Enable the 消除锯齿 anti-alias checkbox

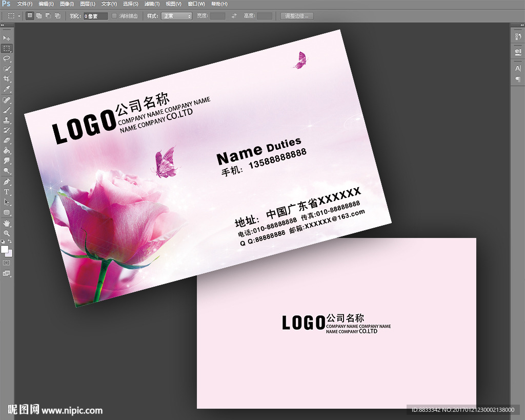click(x=114, y=16)
